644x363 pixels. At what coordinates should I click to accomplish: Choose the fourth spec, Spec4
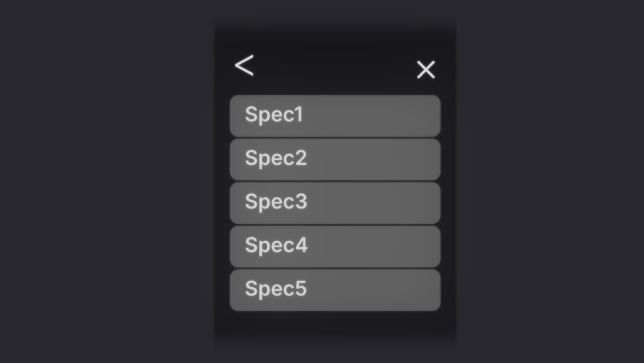[x=335, y=247]
